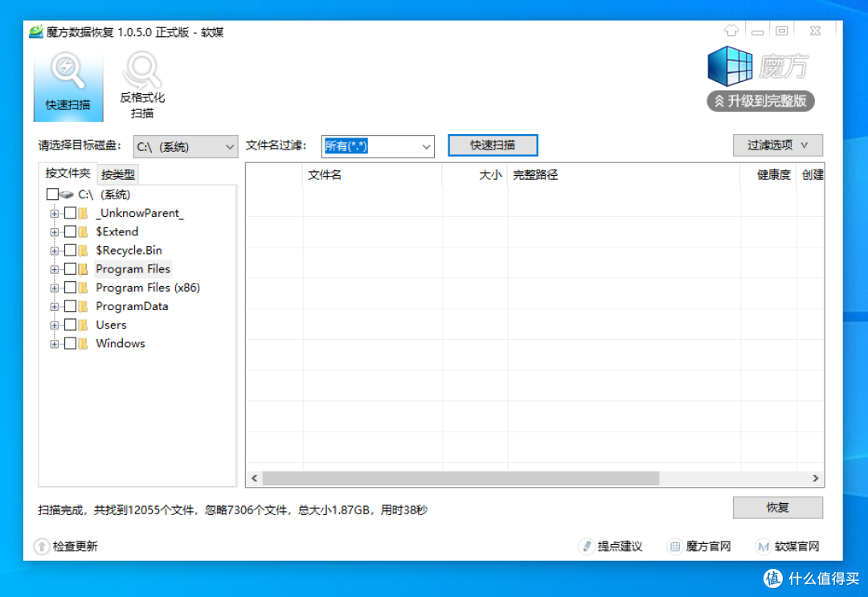This screenshot has height=597, width=868.
Task: Click the 魔方 cube logo
Action: [730, 67]
